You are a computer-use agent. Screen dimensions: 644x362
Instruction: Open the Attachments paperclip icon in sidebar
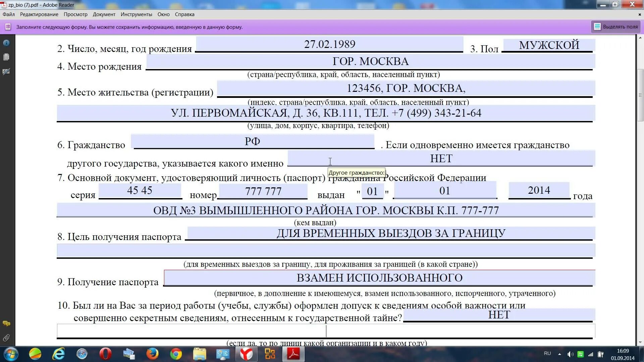(x=6, y=338)
